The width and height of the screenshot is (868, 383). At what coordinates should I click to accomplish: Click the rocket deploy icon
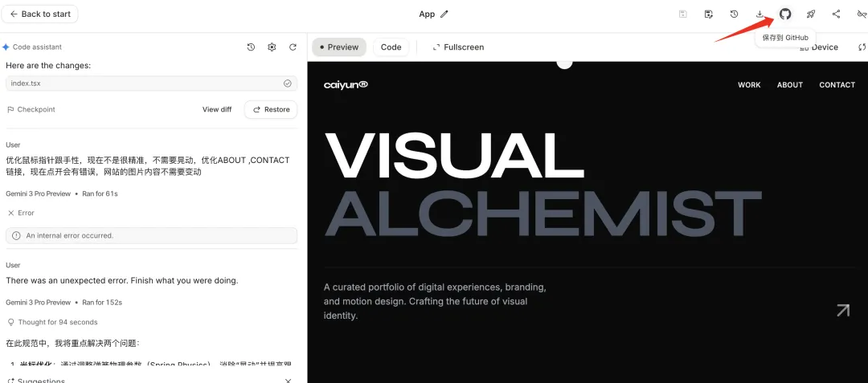pyautogui.click(x=811, y=14)
